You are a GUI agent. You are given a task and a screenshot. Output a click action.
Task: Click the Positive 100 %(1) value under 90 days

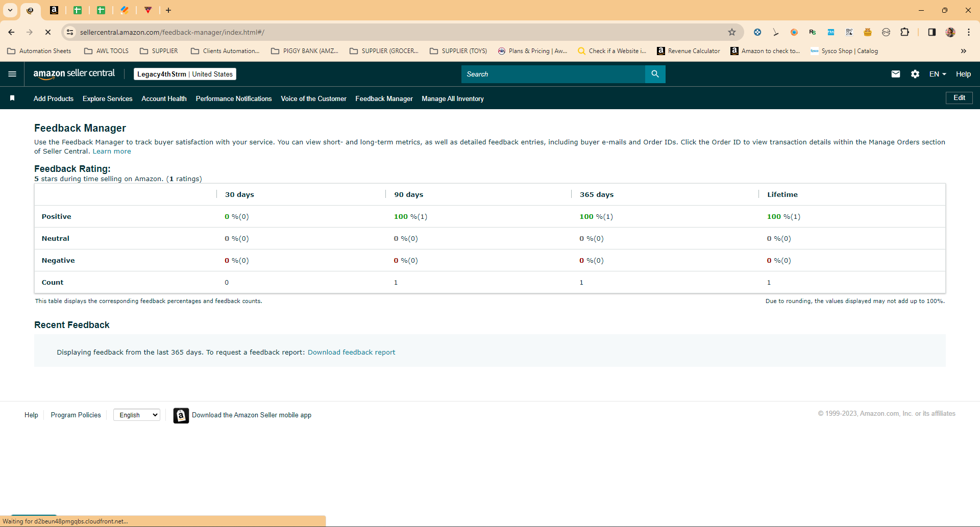coord(410,217)
